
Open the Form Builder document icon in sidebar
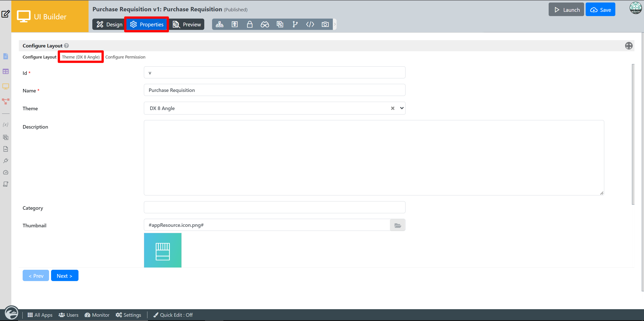6,56
